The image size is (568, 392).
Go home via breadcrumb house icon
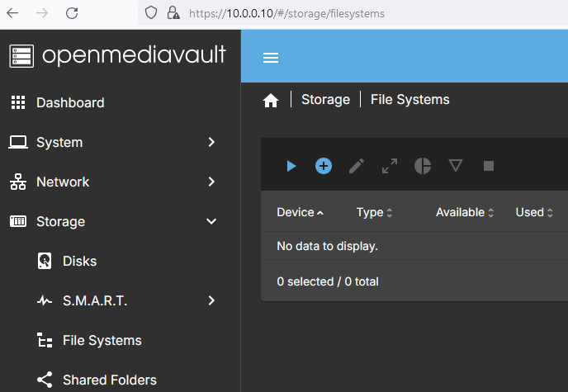pyautogui.click(x=271, y=100)
